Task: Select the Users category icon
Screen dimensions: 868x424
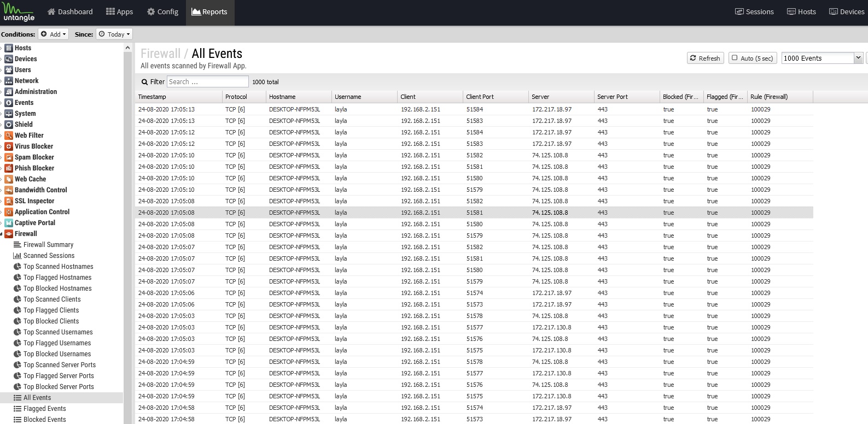Action: 9,70
